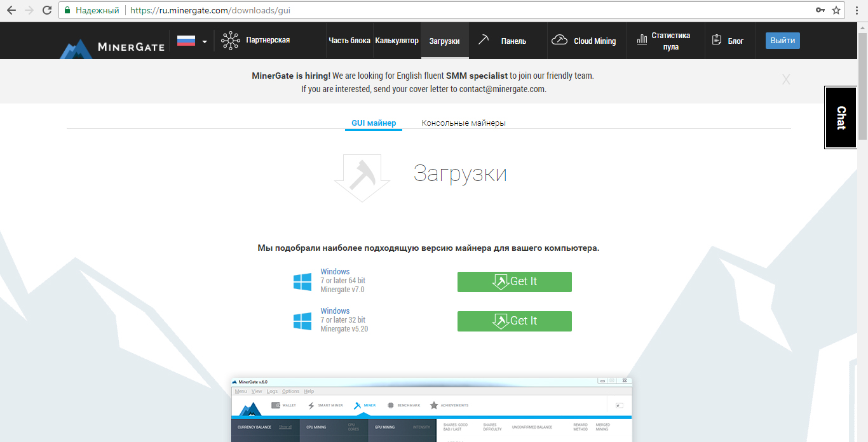Open the Windows 32 bit link
The height and width of the screenshot is (442, 868).
335,311
